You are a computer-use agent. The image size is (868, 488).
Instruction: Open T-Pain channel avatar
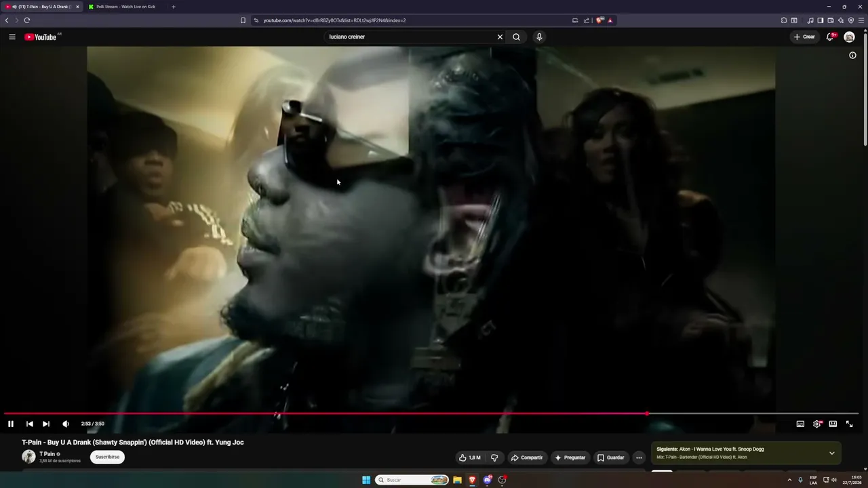pyautogui.click(x=28, y=457)
